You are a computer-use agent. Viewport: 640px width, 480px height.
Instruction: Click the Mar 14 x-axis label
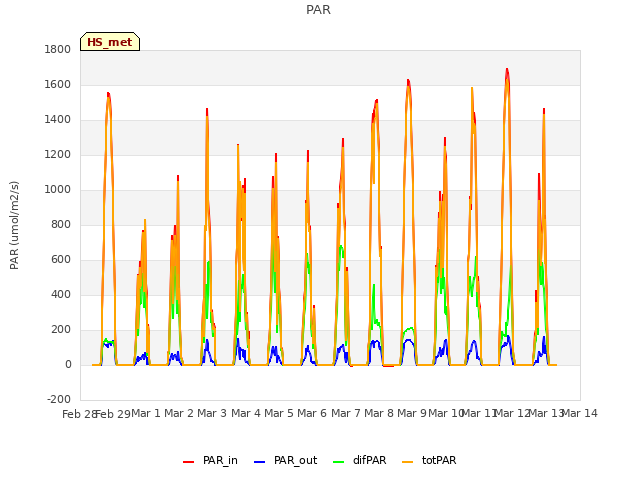click(580, 413)
